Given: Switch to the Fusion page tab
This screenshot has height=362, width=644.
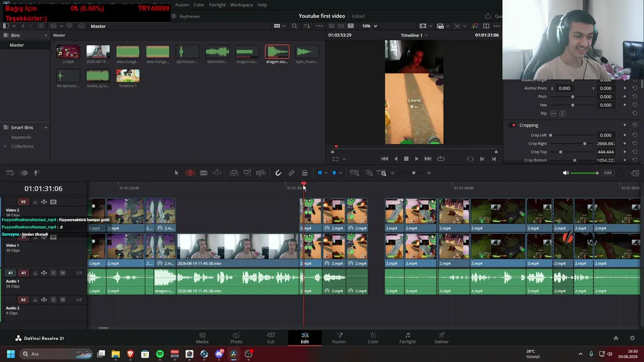Looking at the screenshot, I should tap(339, 338).
